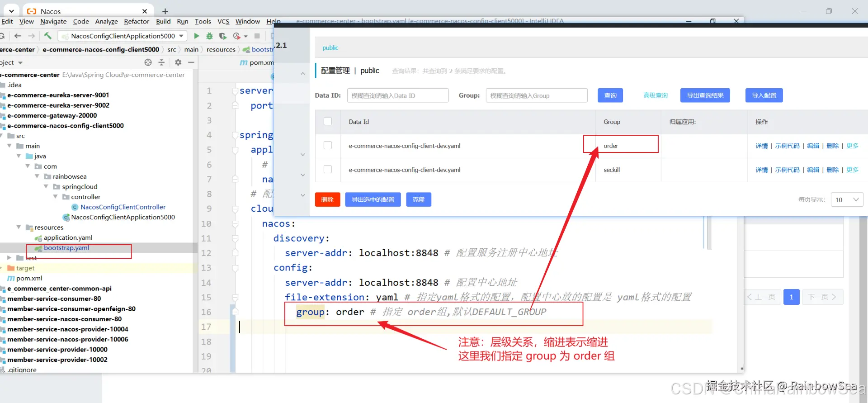Run NacosConfigClientApplication5000 with the green play icon
868x403 pixels.
[x=197, y=36]
